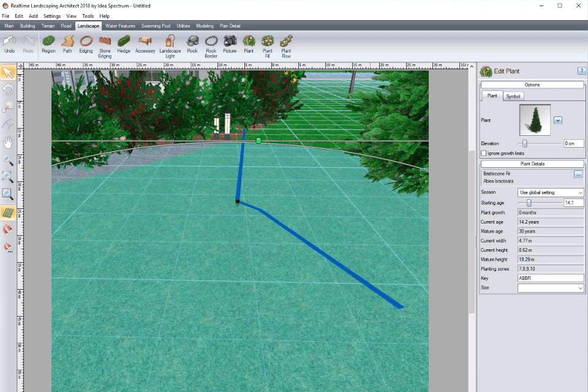The image size is (588, 392).
Task: Open snap settings magnet with dots
Action: point(8,247)
